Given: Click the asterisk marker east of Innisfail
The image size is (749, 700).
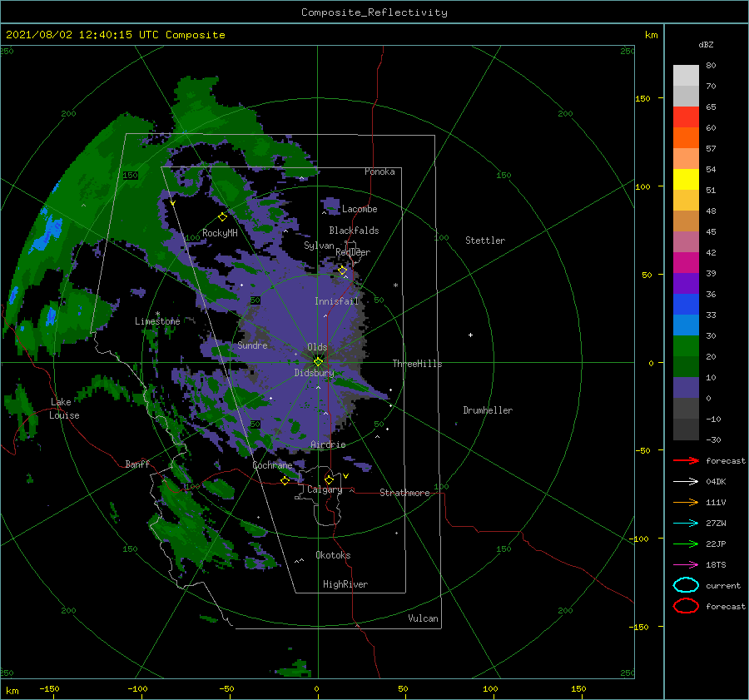Looking at the screenshot, I should tap(395, 285).
